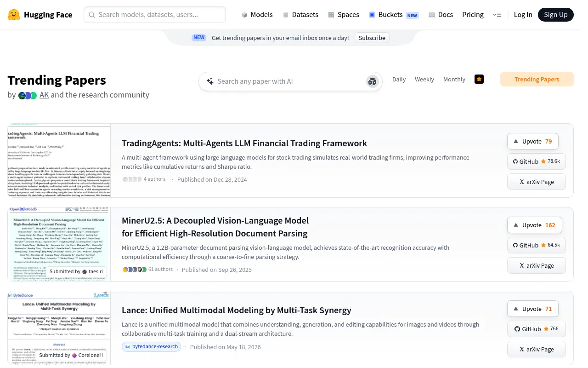The width and height of the screenshot is (588, 368).
Task: Open Lance GitHub repository
Action: [537, 329]
